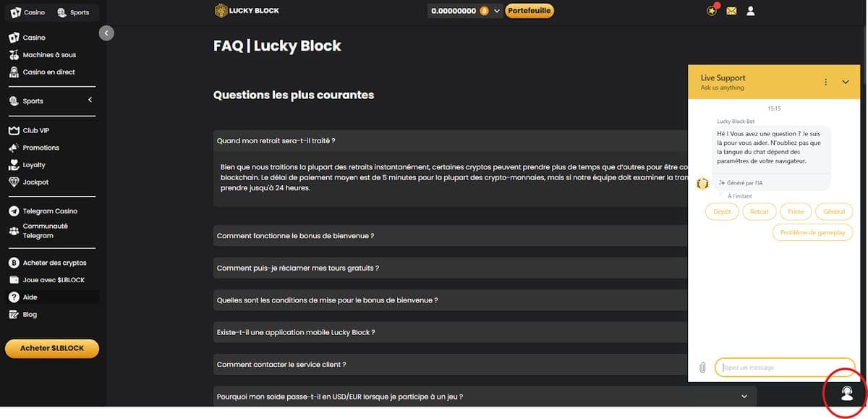The image size is (868, 419).
Task: Open the mail inbox icon in the header
Action: coord(732,12)
